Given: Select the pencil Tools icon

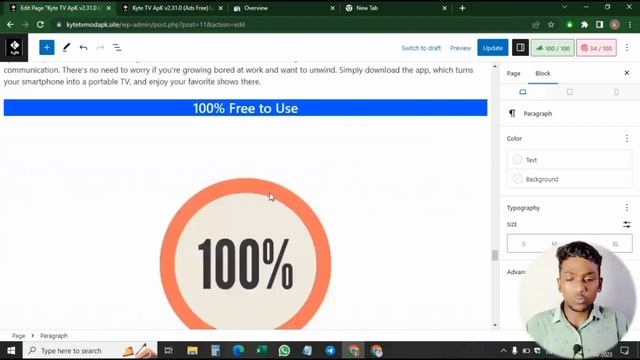Looking at the screenshot, I should pyautogui.click(x=66, y=48).
